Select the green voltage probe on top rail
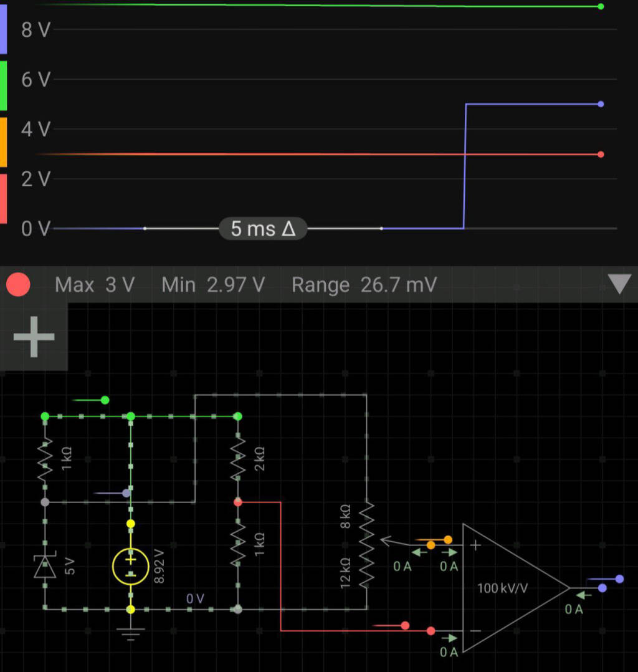638x672 pixels. (x=105, y=400)
